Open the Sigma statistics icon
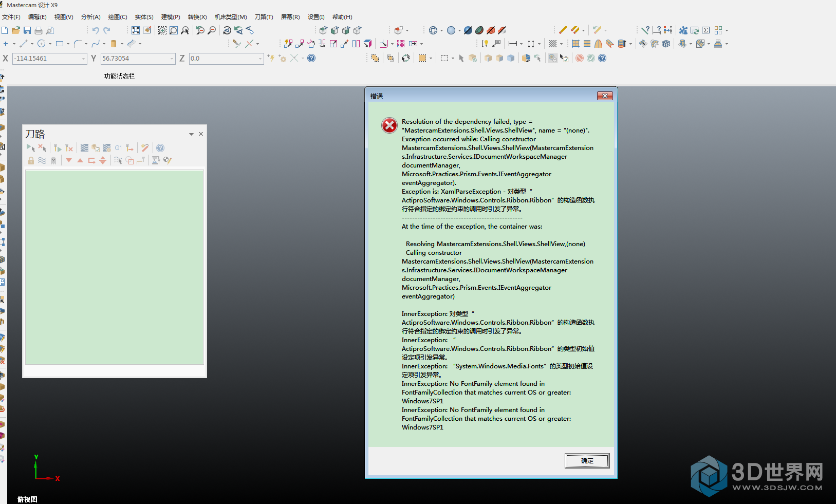Viewport: 836px width, 504px height. [x=706, y=30]
